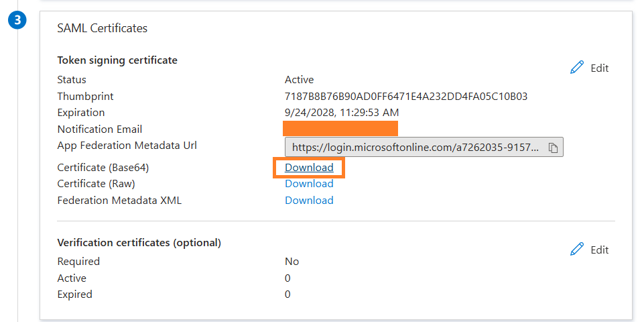Click the pencil icon for Verification certificates
This screenshot has height=322, width=644.
(x=577, y=250)
